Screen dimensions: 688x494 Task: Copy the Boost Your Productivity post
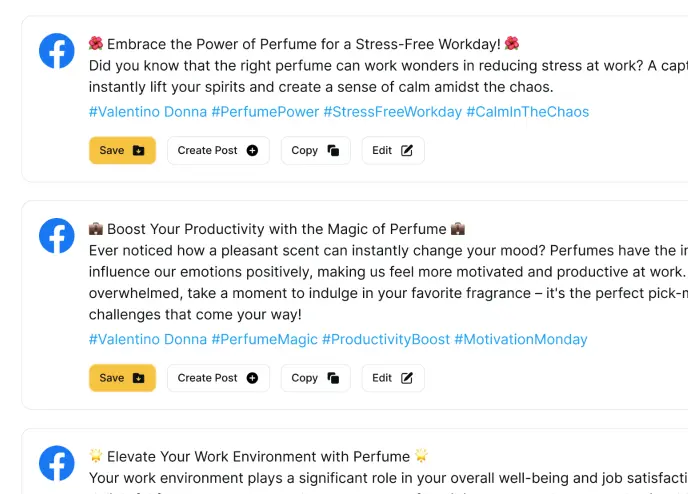[315, 378]
